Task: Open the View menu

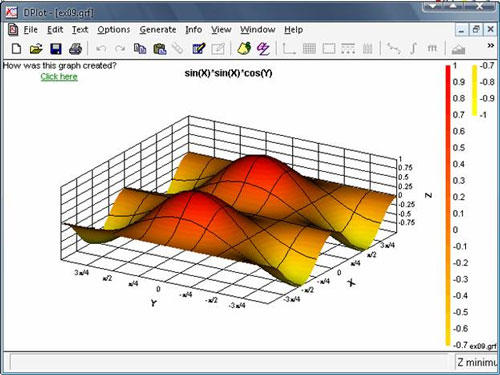Action: [x=221, y=30]
